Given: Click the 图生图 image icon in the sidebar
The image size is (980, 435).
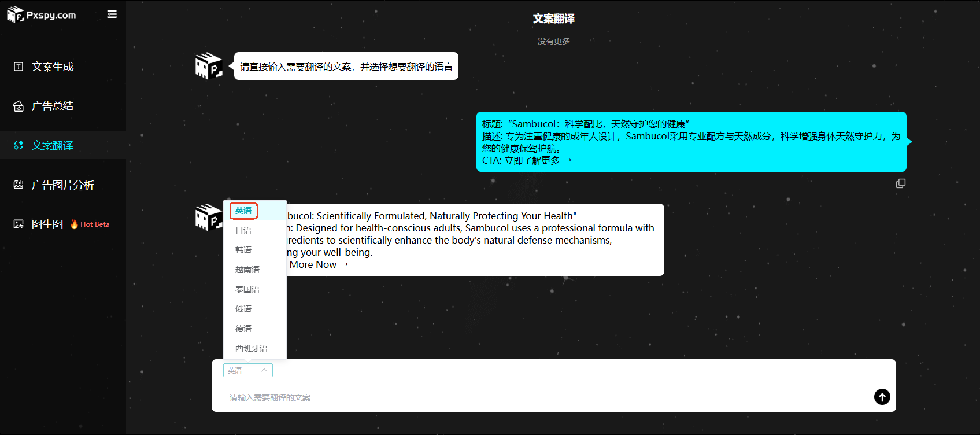Looking at the screenshot, I should 19,224.
